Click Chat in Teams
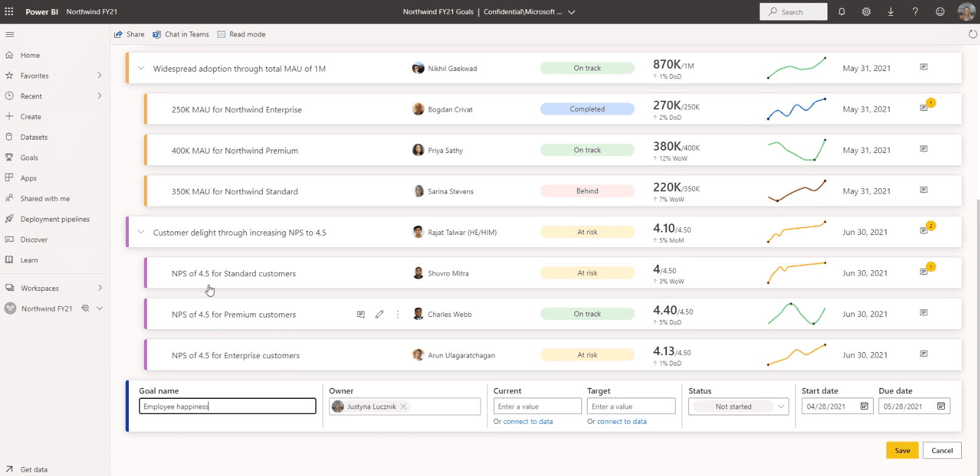The image size is (980, 476). (181, 35)
